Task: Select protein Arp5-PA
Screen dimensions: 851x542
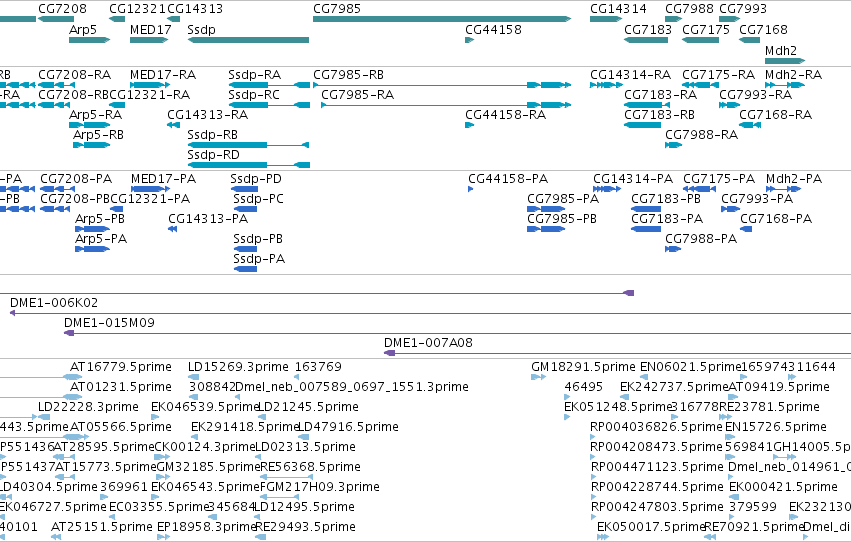Action: coord(92,249)
